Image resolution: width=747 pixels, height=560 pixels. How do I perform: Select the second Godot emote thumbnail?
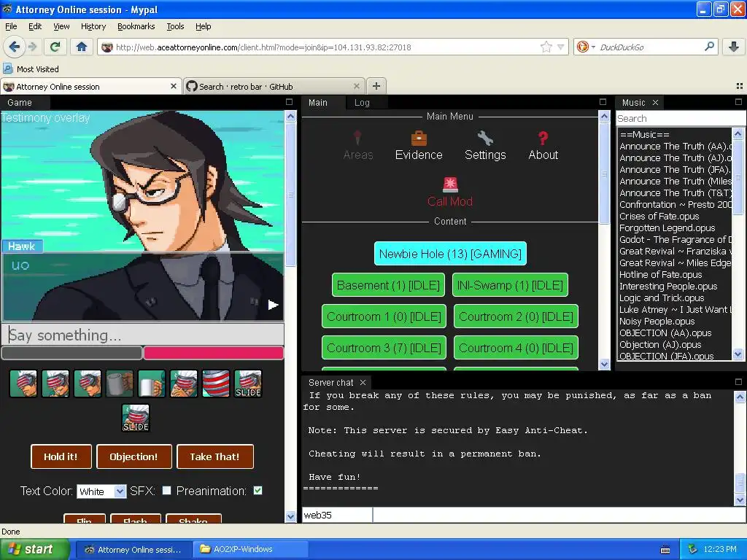55,384
